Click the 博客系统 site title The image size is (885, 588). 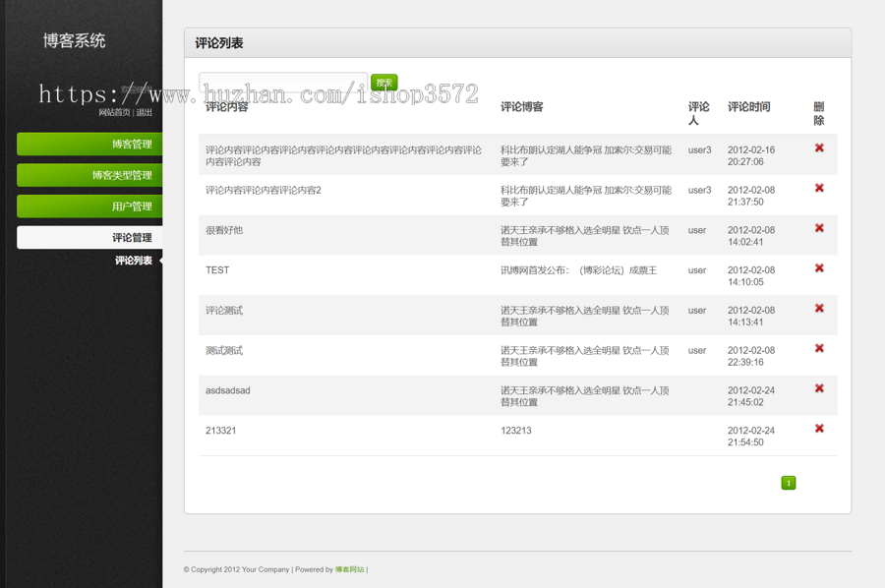click(x=74, y=40)
